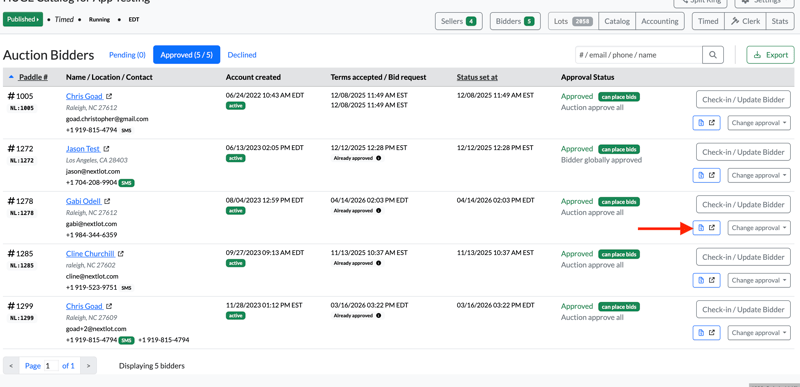Open document icon button in paddle 1278 row
Image resolution: width=800 pixels, height=387 pixels.
pyautogui.click(x=706, y=228)
